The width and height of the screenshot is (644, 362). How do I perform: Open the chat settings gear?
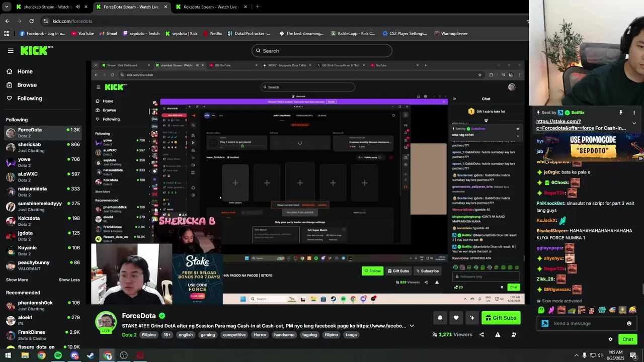[610, 339]
